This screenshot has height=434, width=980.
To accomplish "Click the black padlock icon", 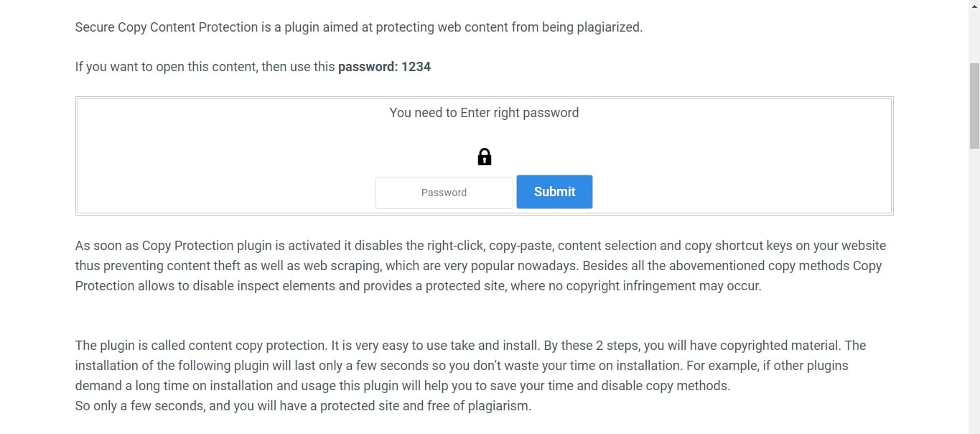I will point(485,157).
